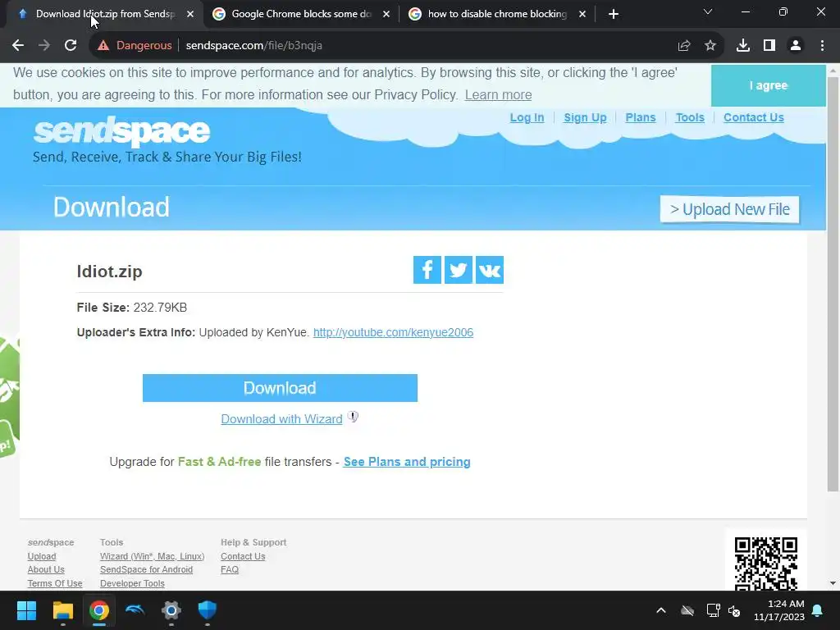
Task: Open Developer Tools footer link
Action: coord(132,583)
